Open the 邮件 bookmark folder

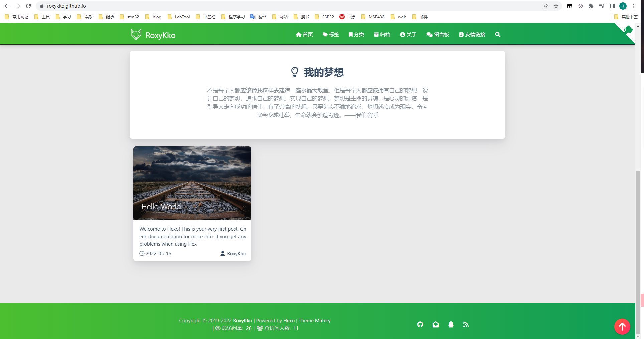point(420,17)
